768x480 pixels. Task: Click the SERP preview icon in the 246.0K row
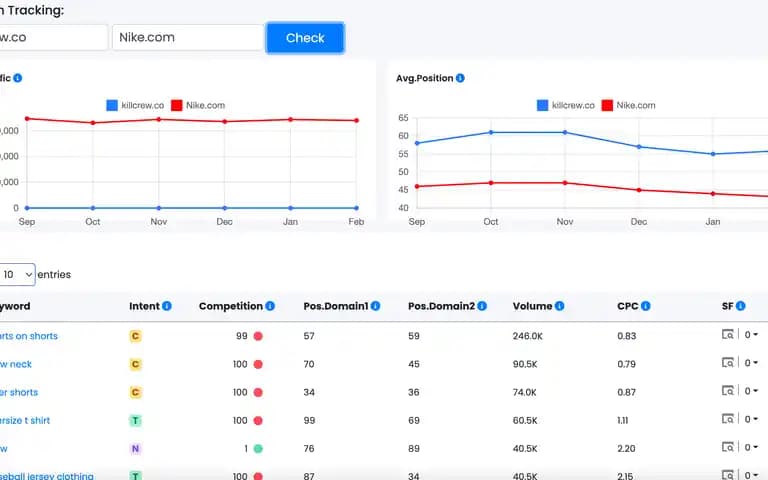tap(728, 335)
